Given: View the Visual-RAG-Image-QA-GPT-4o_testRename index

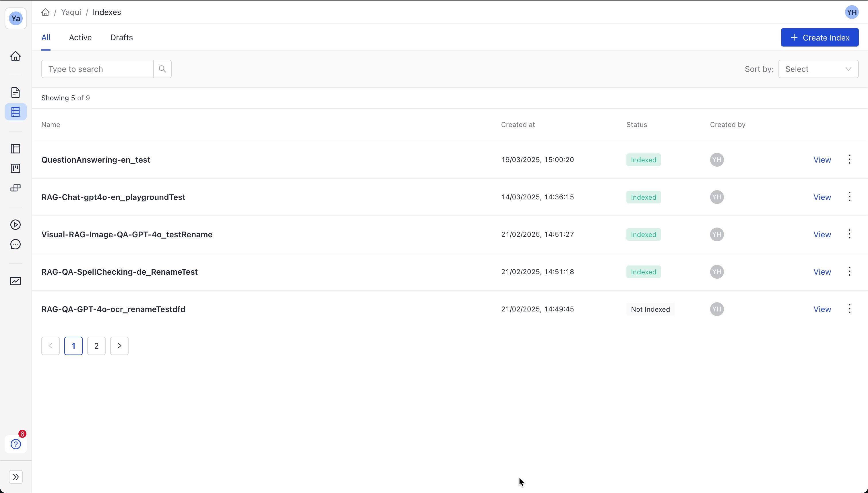Looking at the screenshot, I should point(822,234).
